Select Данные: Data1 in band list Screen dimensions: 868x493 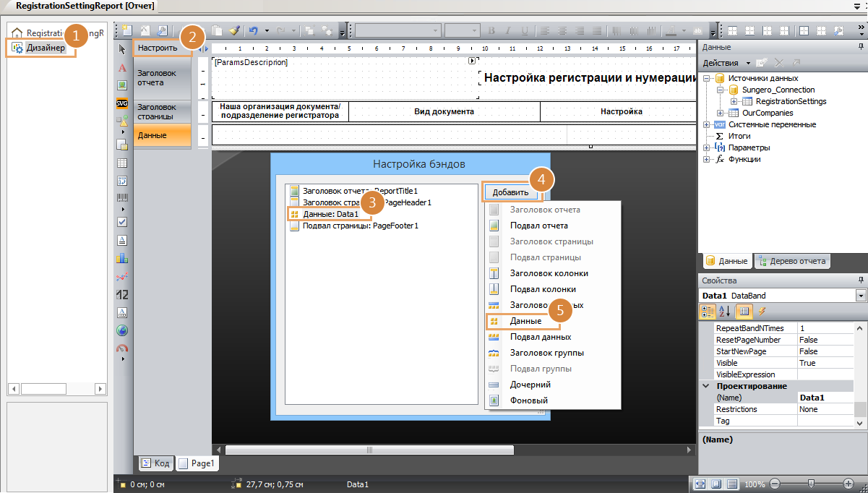pos(330,214)
